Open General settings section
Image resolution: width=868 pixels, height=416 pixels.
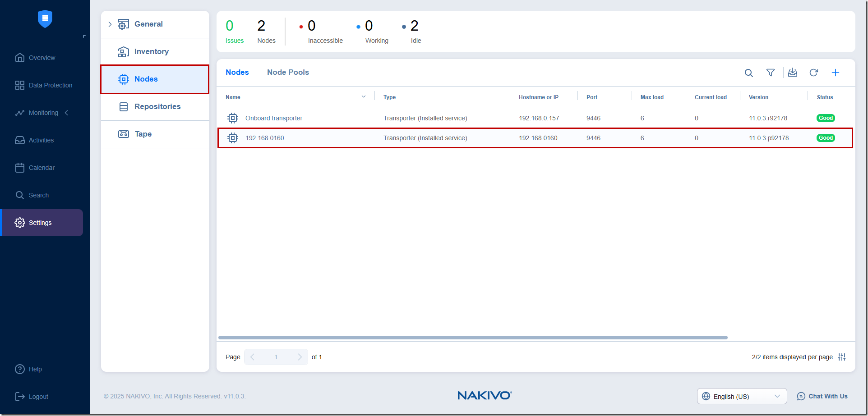148,24
